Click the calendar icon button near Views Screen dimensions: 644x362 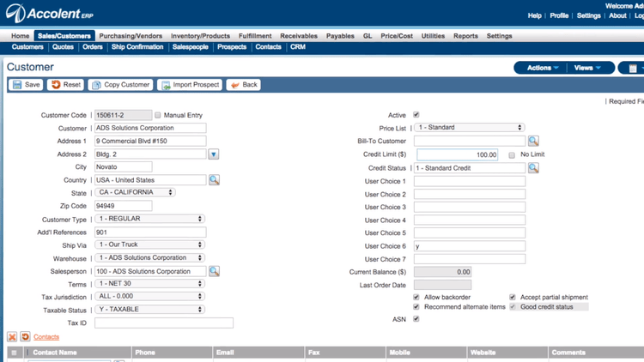(633, 68)
